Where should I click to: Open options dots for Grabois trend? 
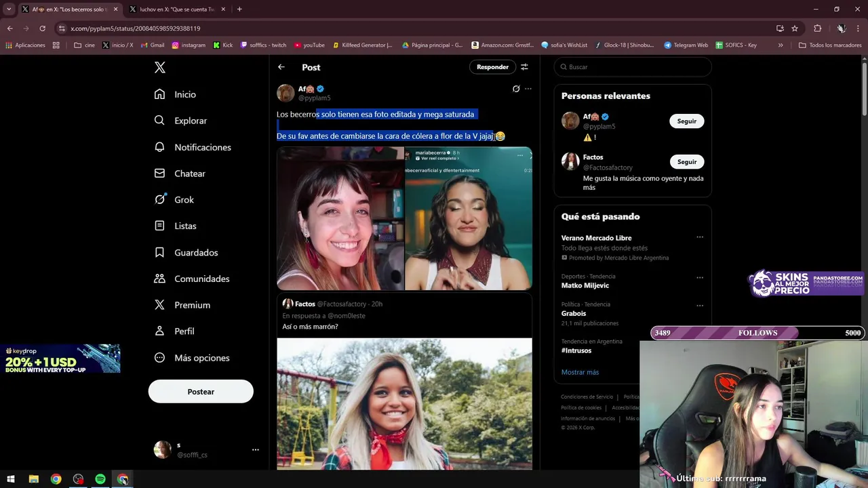(x=700, y=305)
